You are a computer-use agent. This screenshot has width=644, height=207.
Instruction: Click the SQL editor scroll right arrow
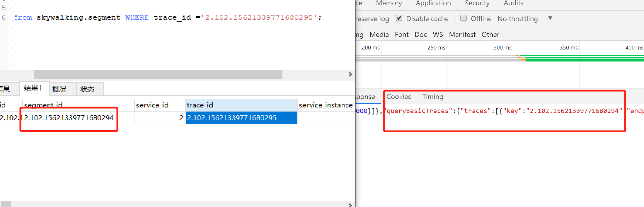(x=350, y=74)
